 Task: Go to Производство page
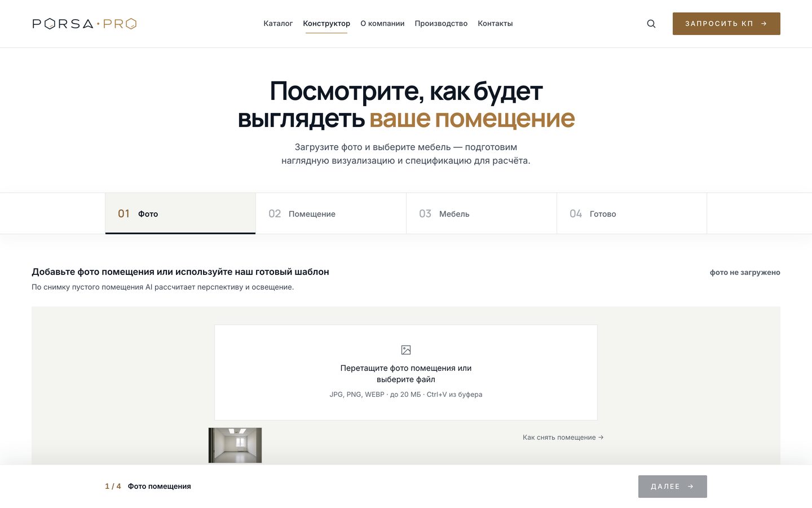441,24
